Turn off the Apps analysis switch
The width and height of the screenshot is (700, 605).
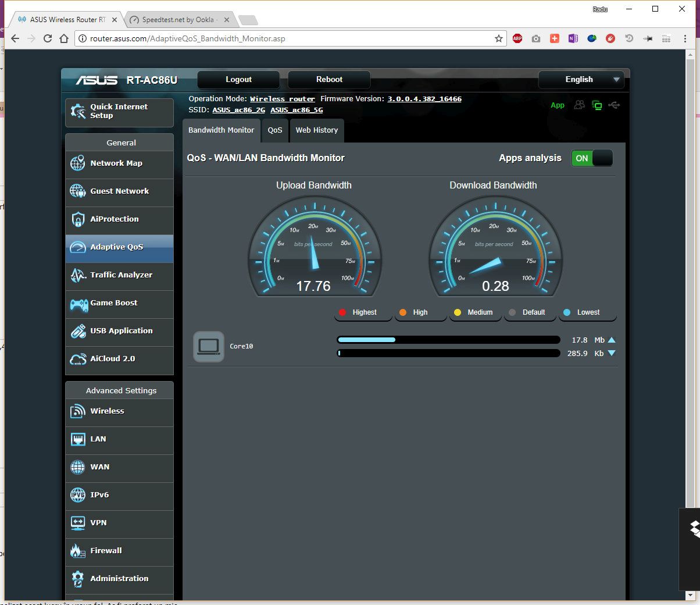coord(592,158)
